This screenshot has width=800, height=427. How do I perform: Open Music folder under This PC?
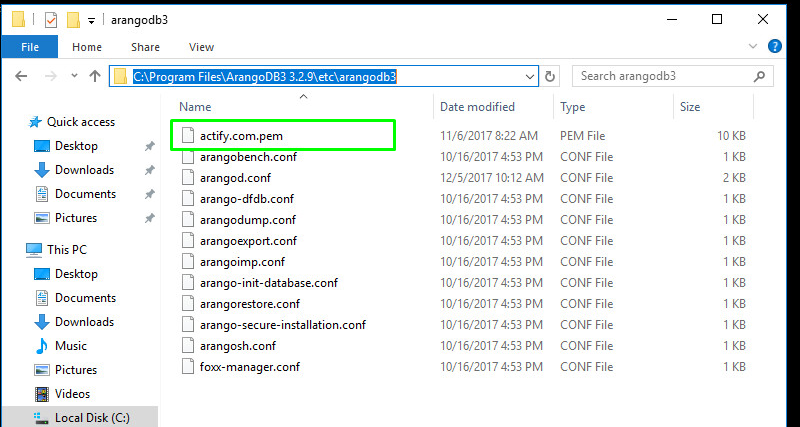click(70, 346)
